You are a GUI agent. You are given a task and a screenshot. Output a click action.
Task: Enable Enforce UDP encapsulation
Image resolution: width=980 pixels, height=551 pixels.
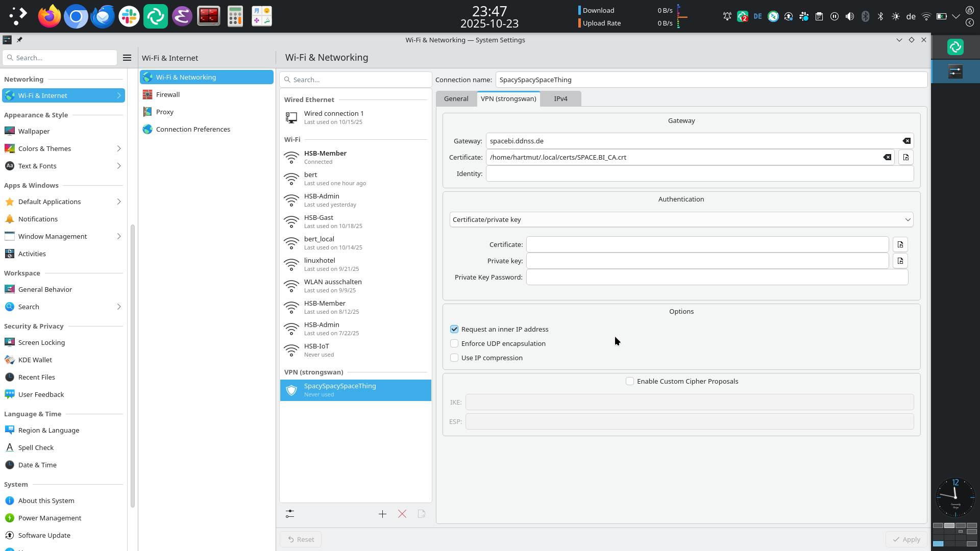[454, 343]
